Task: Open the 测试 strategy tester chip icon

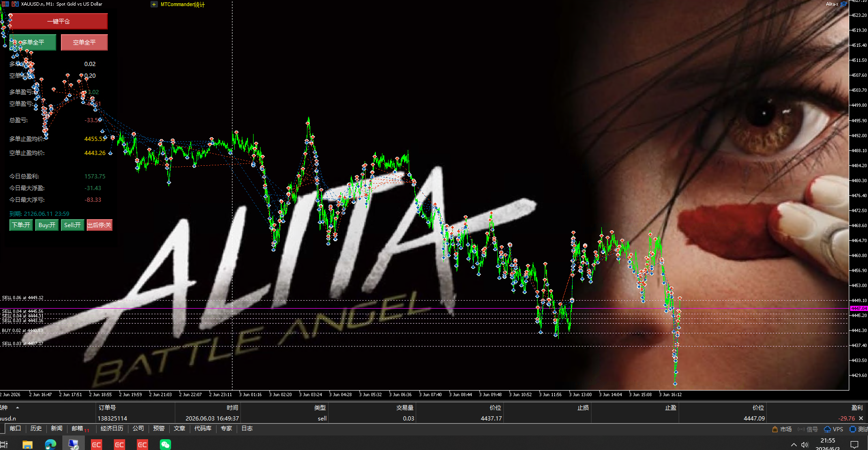Action: 853,429
